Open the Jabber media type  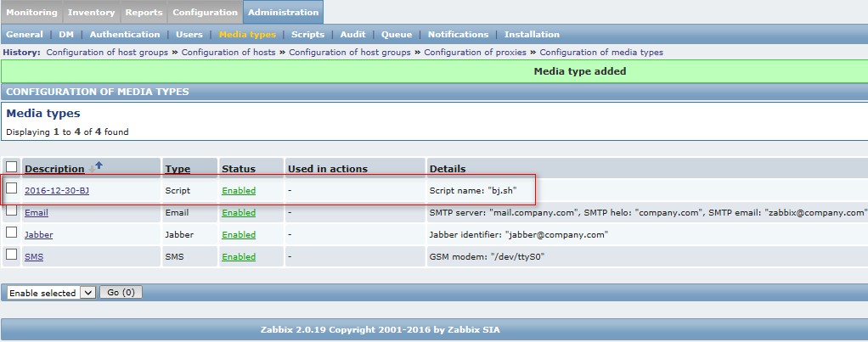[39, 234]
